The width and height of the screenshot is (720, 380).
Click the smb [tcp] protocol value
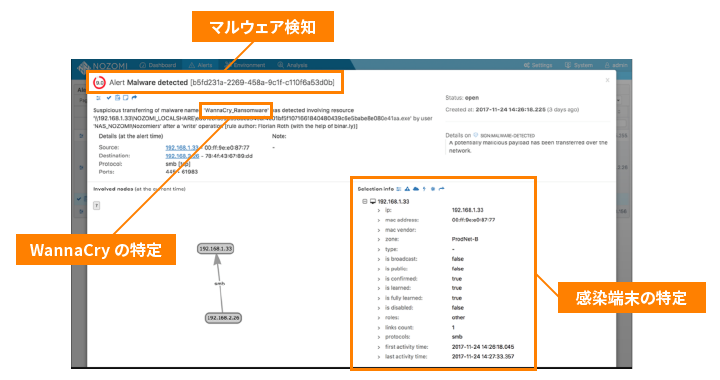pos(178,164)
